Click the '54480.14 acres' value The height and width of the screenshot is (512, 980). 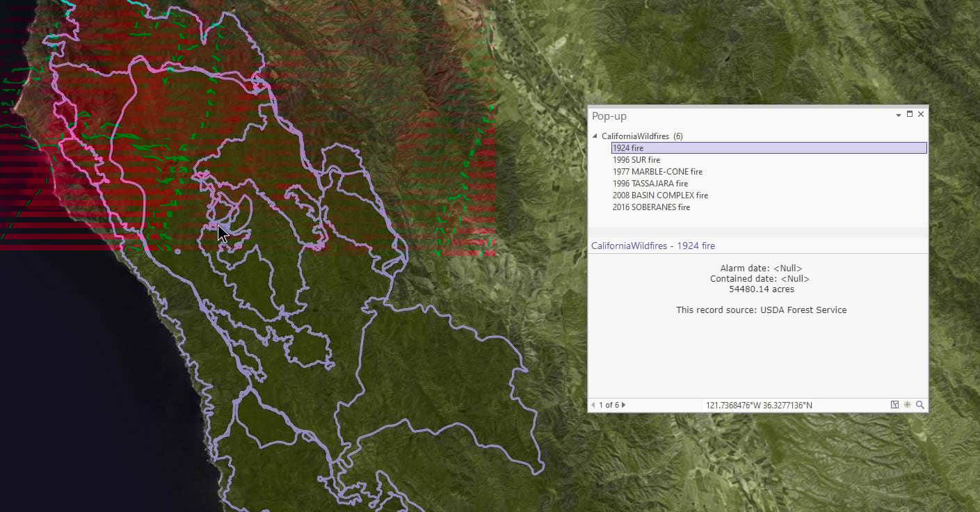click(761, 289)
